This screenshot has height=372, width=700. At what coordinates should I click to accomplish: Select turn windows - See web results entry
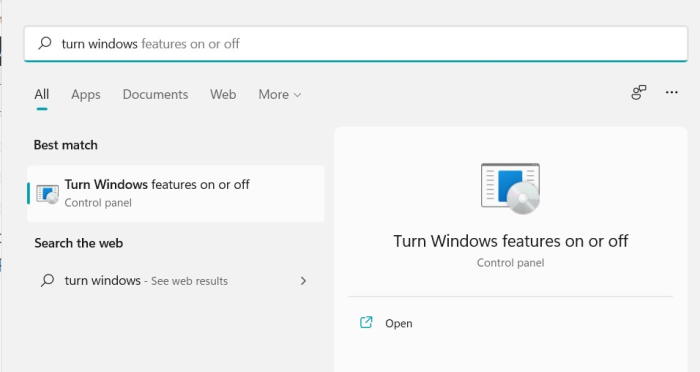pyautogui.click(x=175, y=280)
